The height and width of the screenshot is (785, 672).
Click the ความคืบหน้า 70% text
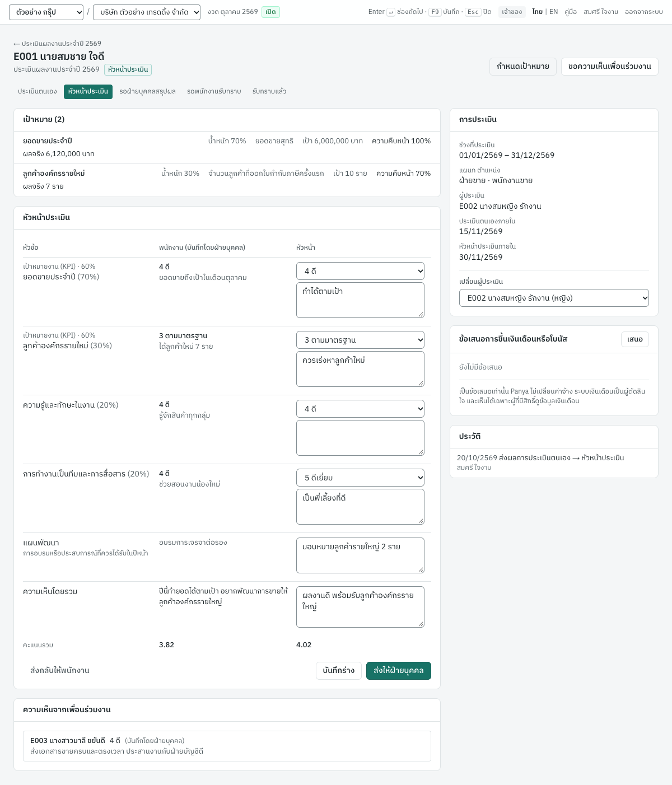click(x=403, y=174)
